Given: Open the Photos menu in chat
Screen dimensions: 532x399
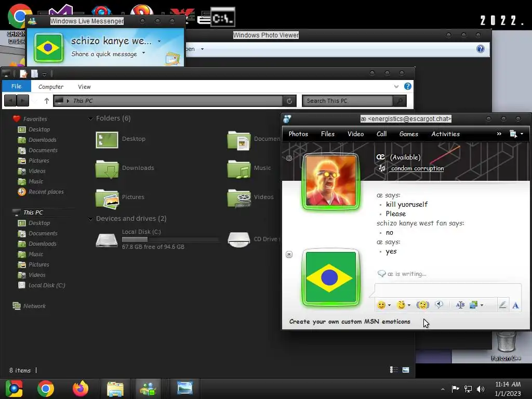Looking at the screenshot, I should pos(298,134).
